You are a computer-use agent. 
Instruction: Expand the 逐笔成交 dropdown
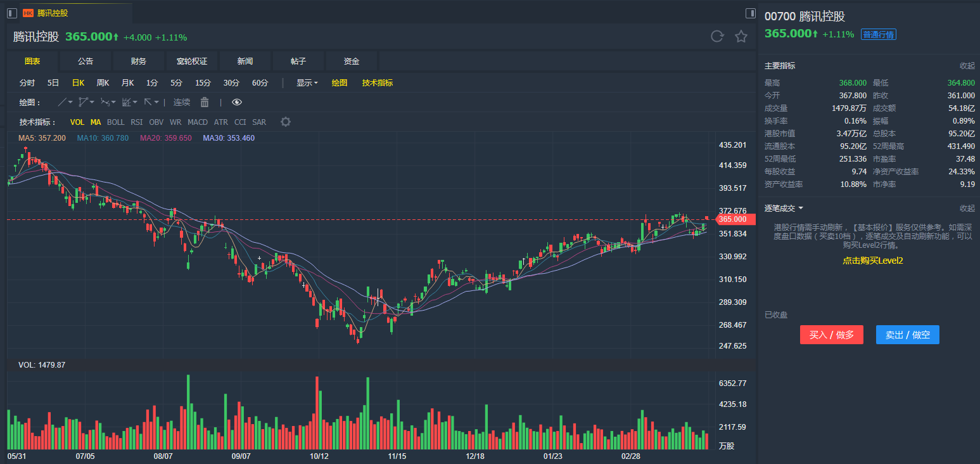pos(784,208)
